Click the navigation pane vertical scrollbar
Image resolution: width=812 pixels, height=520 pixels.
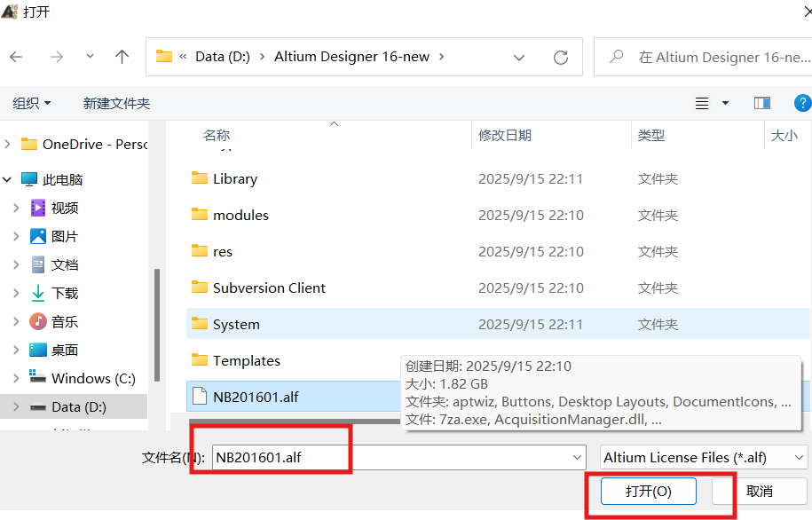coord(156,325)
